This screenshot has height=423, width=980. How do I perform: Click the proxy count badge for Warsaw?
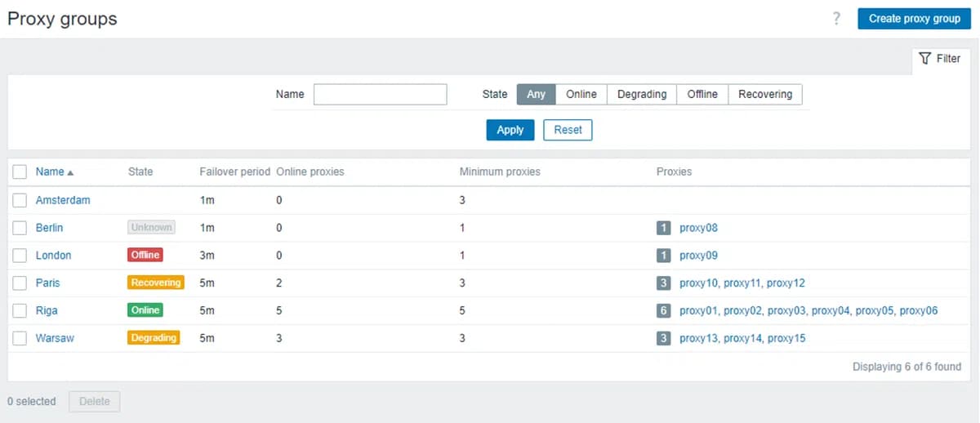(x=664, y=338)
